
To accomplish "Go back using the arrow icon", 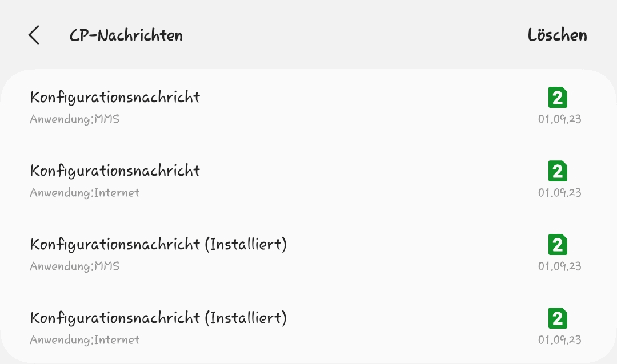I will (x=34, y=35).
